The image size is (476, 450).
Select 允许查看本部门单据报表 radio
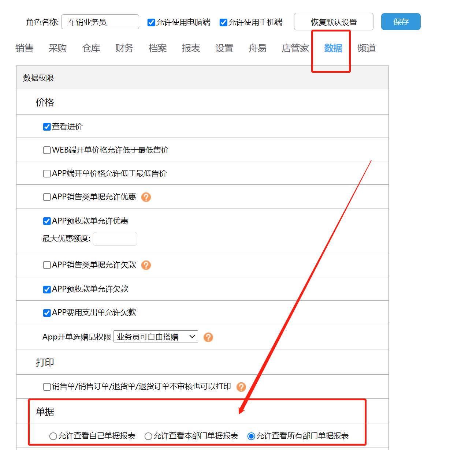[148, 436]
